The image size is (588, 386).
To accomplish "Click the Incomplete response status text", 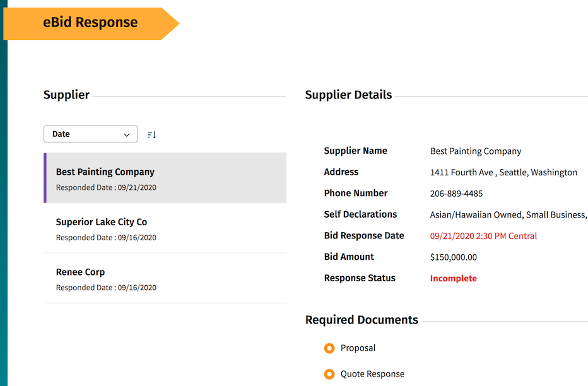I will tap(453, 278).
